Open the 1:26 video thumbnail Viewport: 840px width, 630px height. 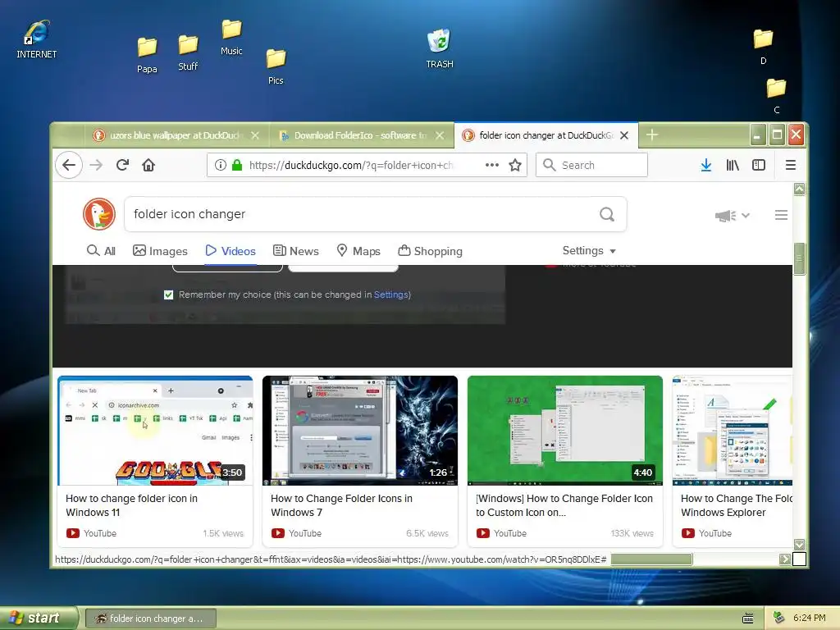360,431
